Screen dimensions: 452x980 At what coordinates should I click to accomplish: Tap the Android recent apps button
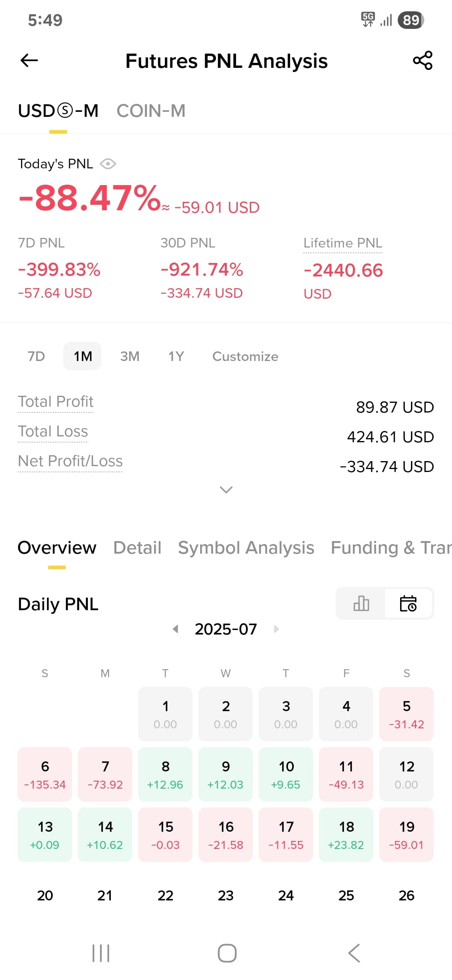(101, 953)
